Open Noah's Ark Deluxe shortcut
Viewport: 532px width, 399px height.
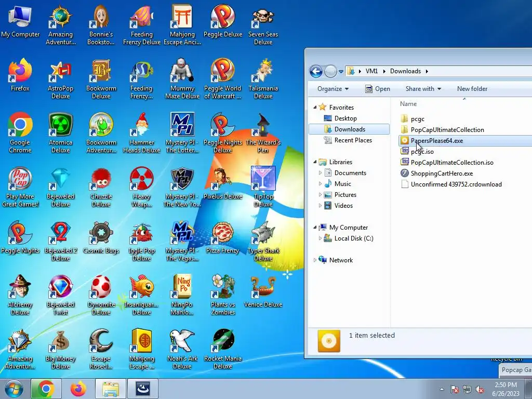tap(182, 349)
